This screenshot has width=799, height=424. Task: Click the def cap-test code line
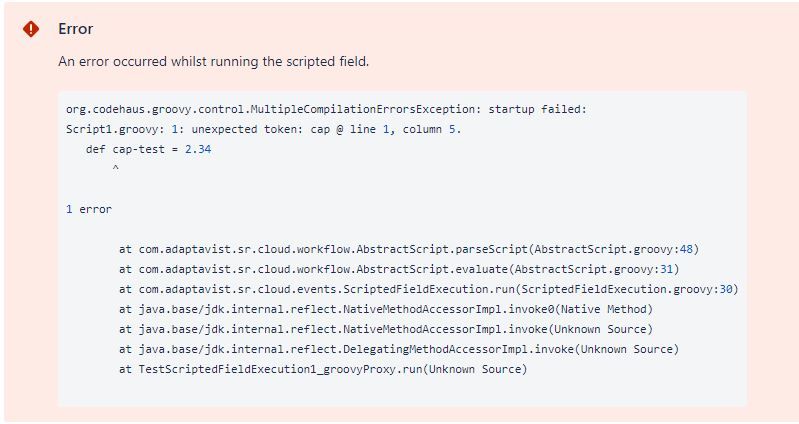tap(148, 149)
